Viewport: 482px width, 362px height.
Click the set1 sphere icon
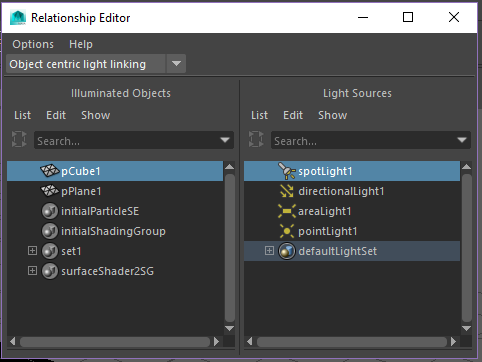[50, 251]
